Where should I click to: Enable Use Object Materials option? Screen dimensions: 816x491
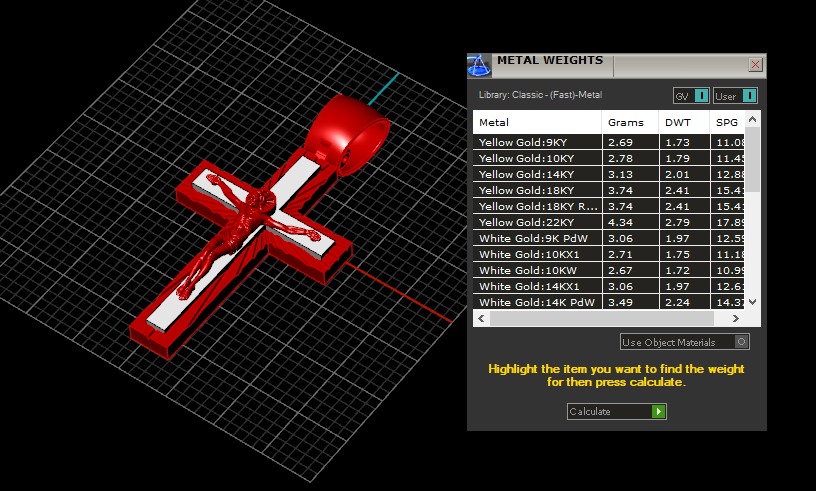pos(684,342)
